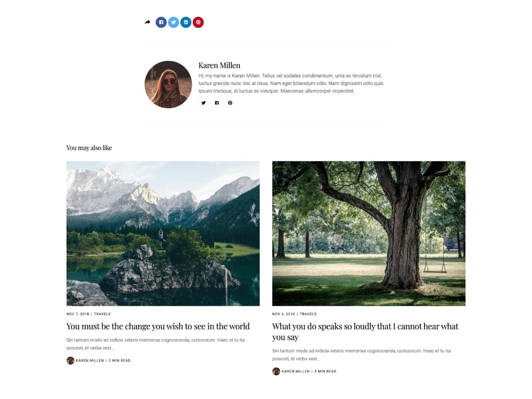
Task: Share post on red Pinterest icon
Action: pos(198,22)
